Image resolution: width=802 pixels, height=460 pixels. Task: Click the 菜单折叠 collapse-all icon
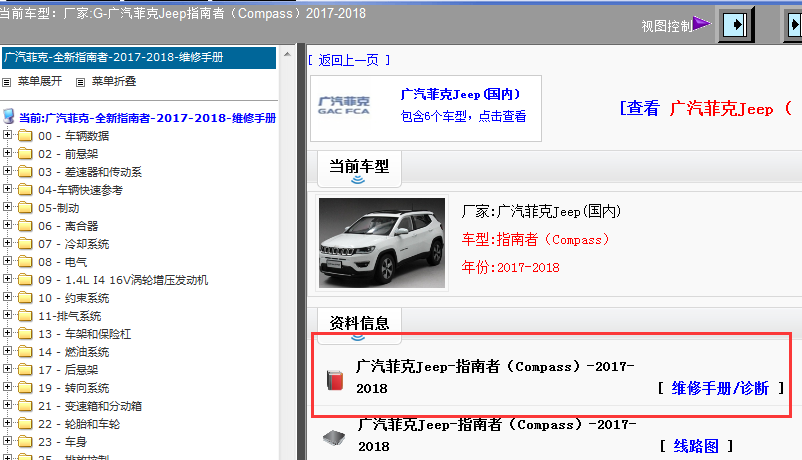[x=80, y=82]
